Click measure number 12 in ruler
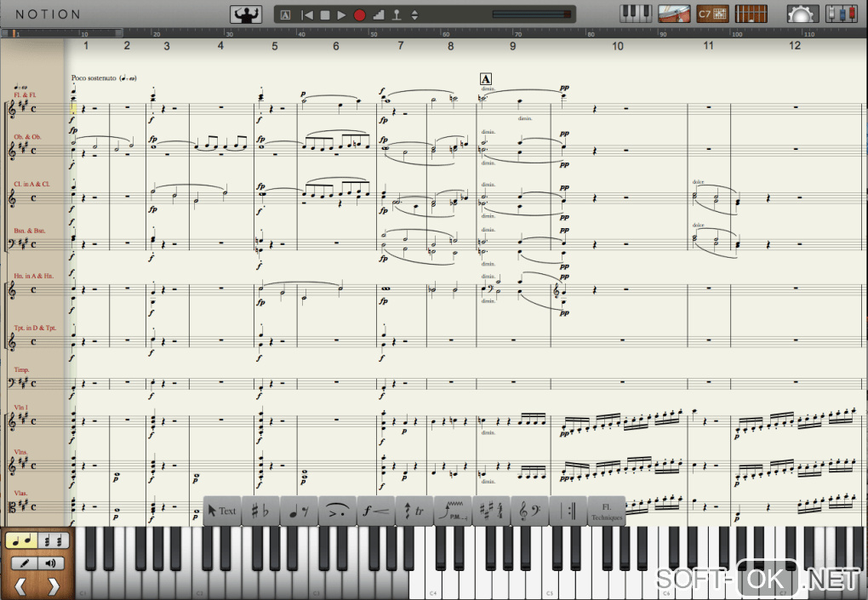Image resolution: width=868 pixels, height=600 pixels. click(795, 46)
